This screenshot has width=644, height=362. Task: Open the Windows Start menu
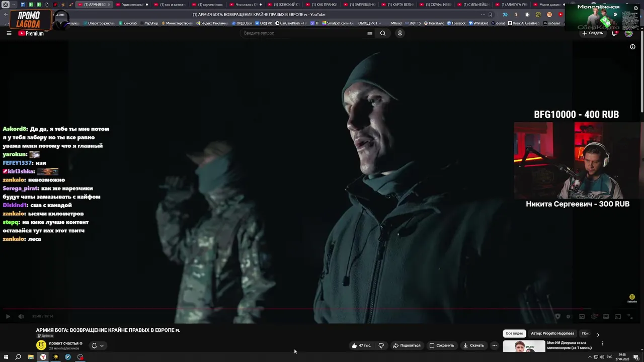click(x=6, y=357)
